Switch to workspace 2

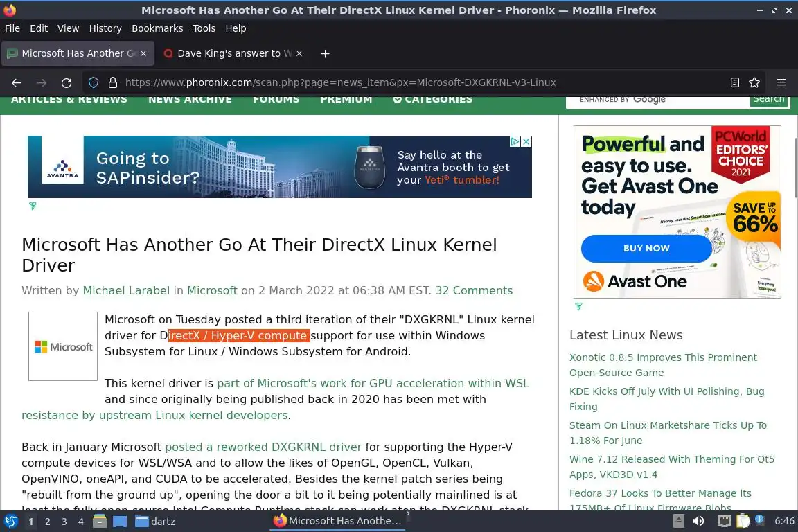click(x=48, y=522)
